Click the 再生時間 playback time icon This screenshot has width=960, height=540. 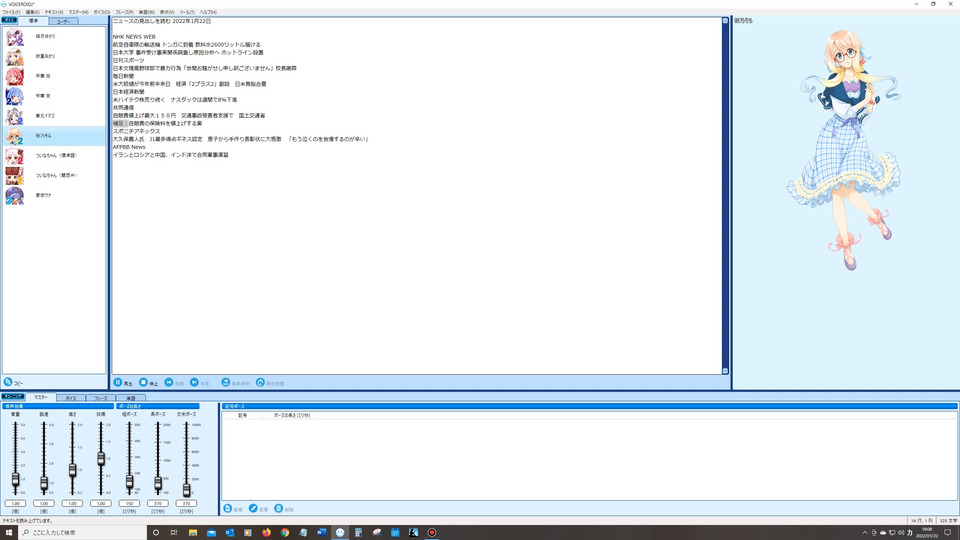click(x=260, y=383)
